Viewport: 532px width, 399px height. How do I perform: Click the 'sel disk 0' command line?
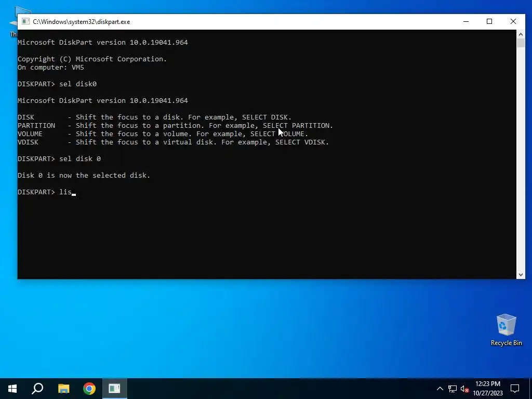(59, 159)
